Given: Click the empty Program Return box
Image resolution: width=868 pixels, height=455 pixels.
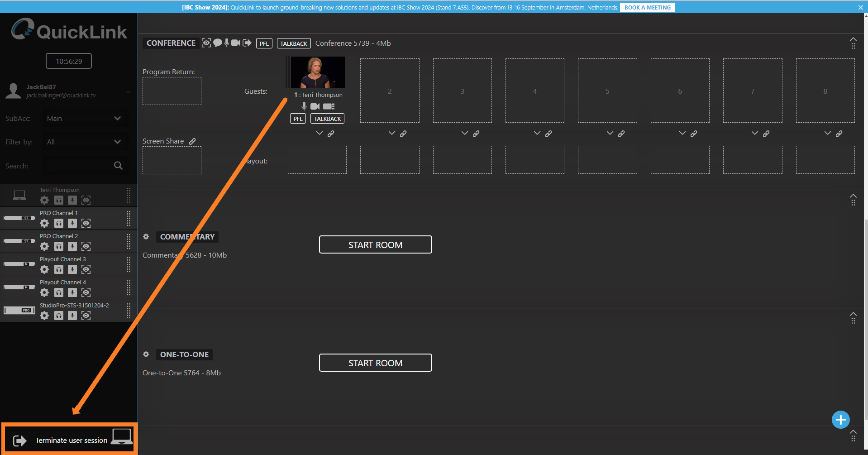Looking at the screenshot, I should pyautogui.click(x=172, y=91).
